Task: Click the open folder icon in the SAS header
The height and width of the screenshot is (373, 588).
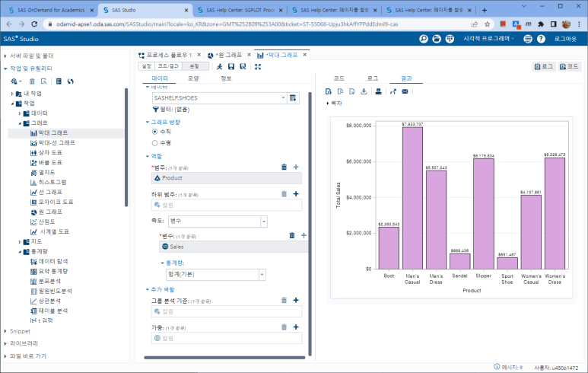Action: 437,39
